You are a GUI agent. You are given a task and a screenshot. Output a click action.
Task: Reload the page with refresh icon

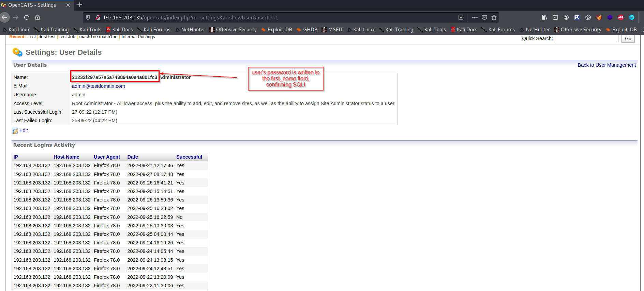tap(27, 17)
